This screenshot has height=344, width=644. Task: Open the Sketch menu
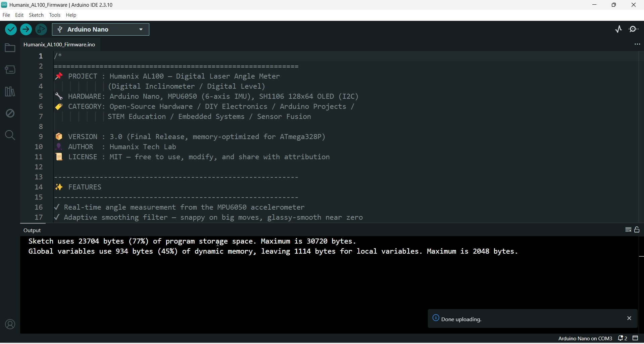(37, 15)
